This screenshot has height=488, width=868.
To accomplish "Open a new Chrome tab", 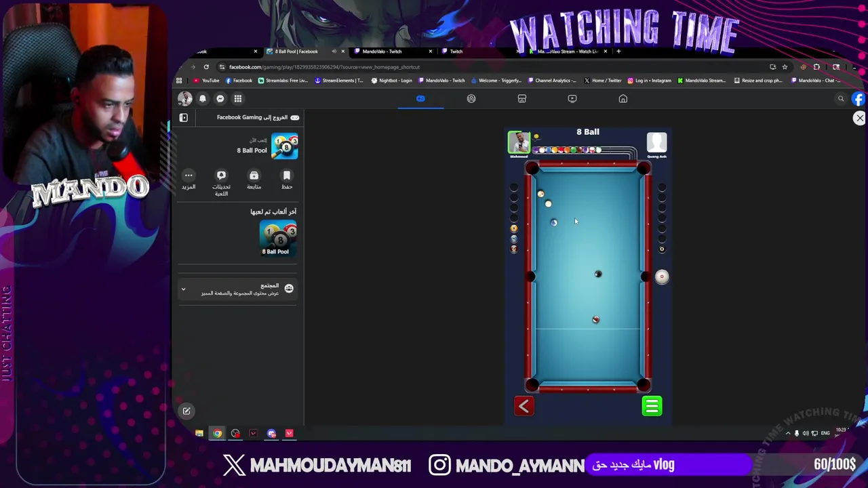I will [618, 52].
